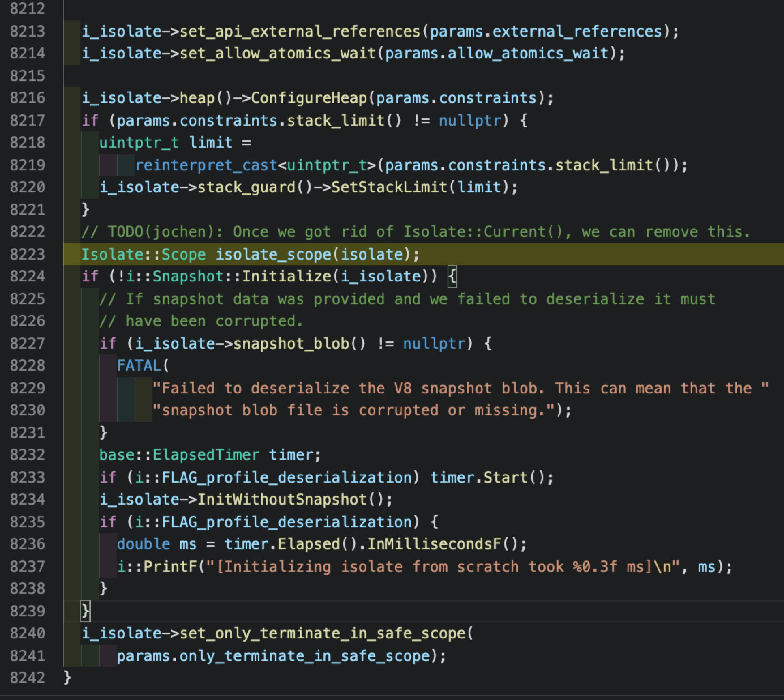This screenshot has height=700, width=784.
Task: Click set_only_terminate_in_safe_scope call
Action: coord(322,633)
